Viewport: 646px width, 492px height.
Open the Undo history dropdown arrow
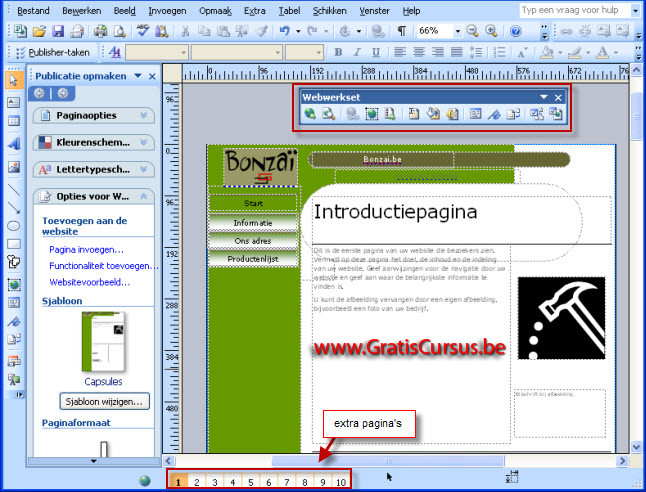click(x=298, y=31)
